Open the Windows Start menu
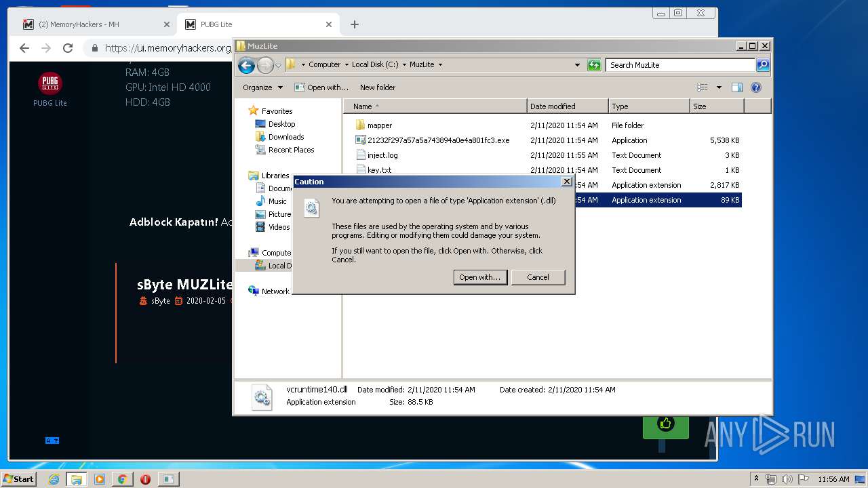The height and width of the screenshot is (488, 868). pos(19,479)
